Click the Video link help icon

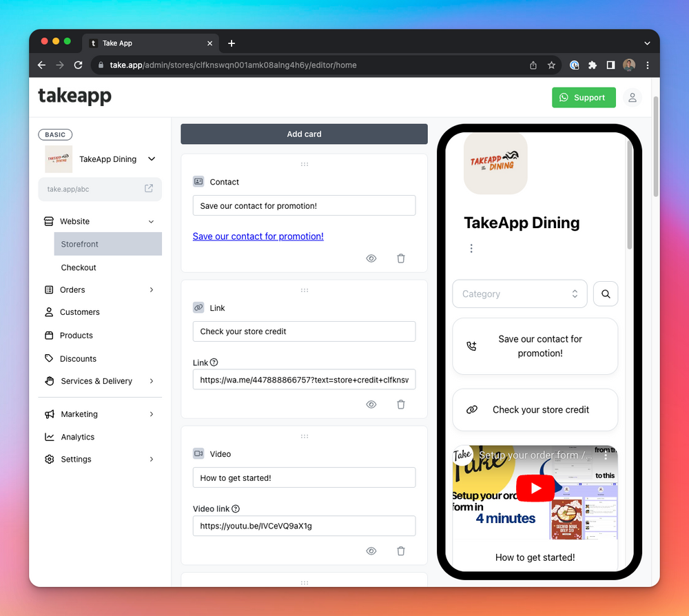236,509
